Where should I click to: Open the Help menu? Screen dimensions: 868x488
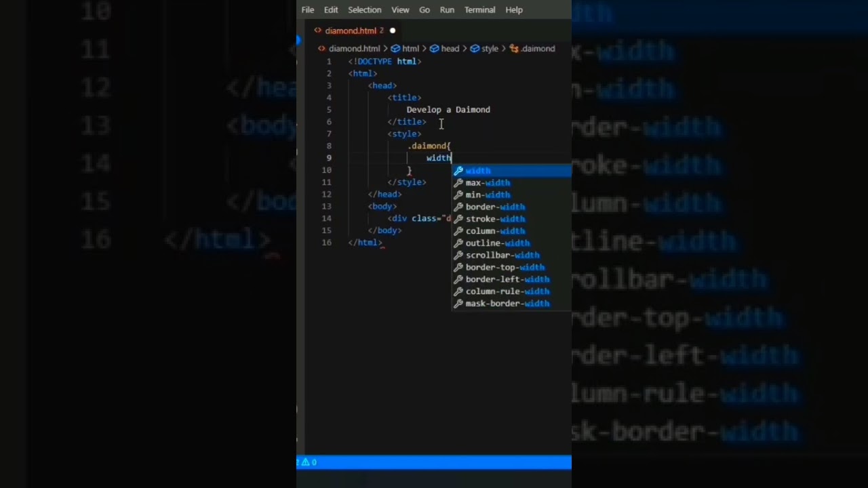tap(514, 9)
